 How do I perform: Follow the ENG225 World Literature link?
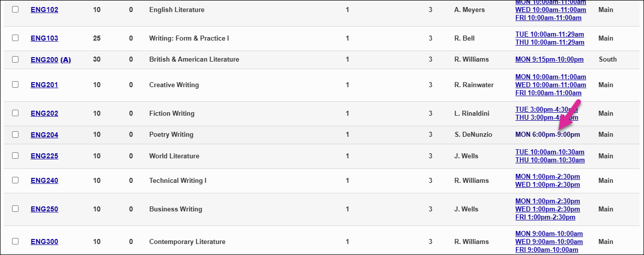click(x=45, y=156)
